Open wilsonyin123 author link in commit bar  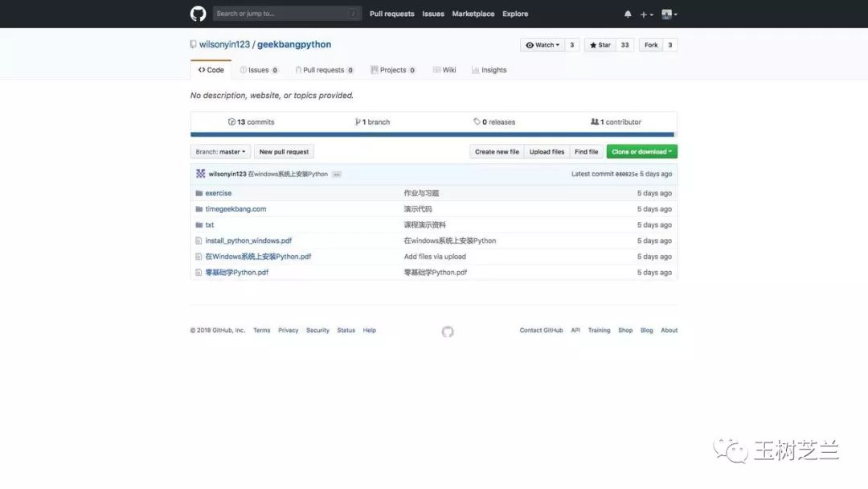227,174
